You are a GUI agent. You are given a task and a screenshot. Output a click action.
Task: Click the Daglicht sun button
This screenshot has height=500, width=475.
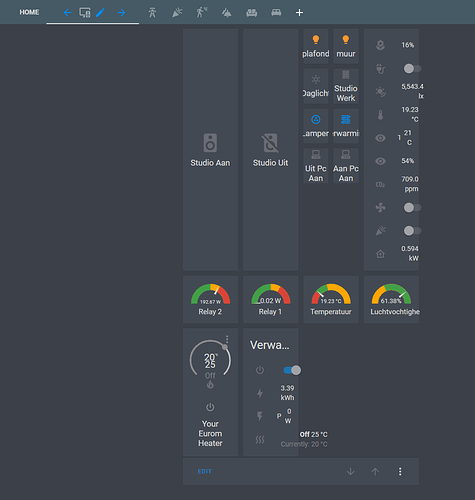click(x=316, y=86)
